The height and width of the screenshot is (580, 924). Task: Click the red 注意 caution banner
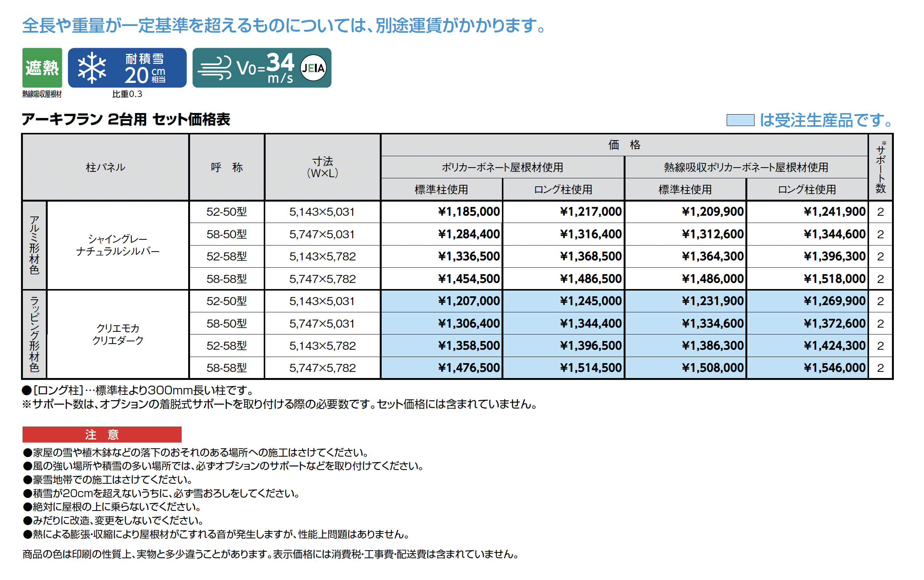(102, 434)
